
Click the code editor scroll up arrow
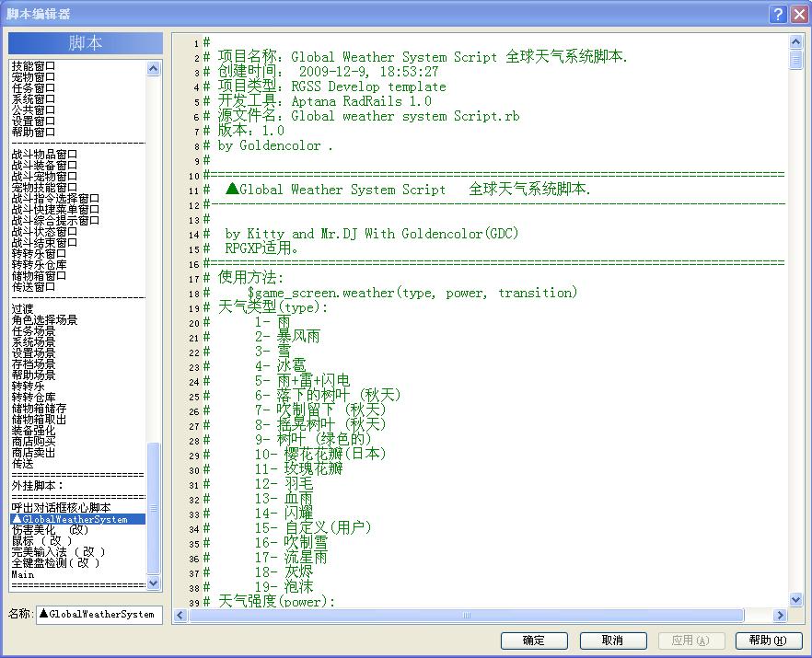coord(796,42)
